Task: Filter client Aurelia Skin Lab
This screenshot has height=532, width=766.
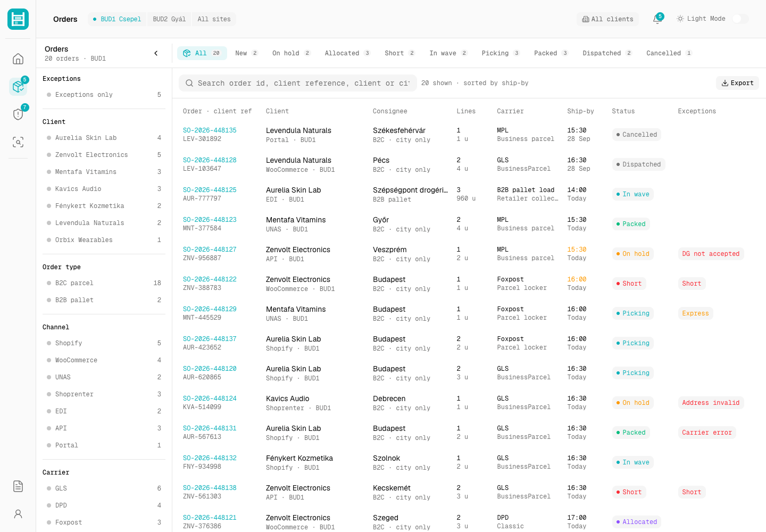Action: click(104, 138)
